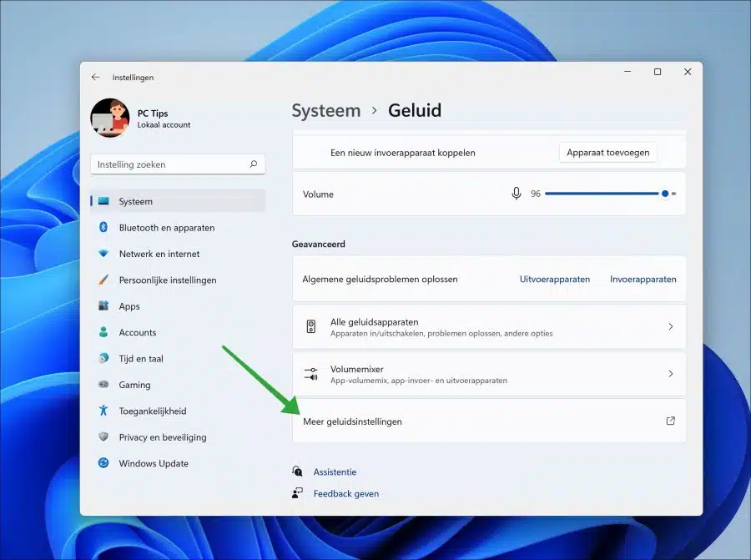Click the Gaming controller icon

click(103, 384)
